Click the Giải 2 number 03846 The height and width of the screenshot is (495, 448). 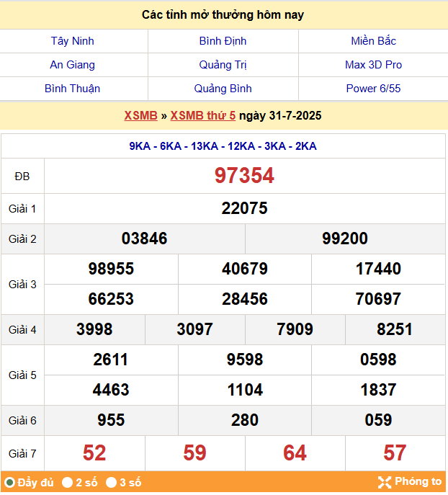[144, 238]
